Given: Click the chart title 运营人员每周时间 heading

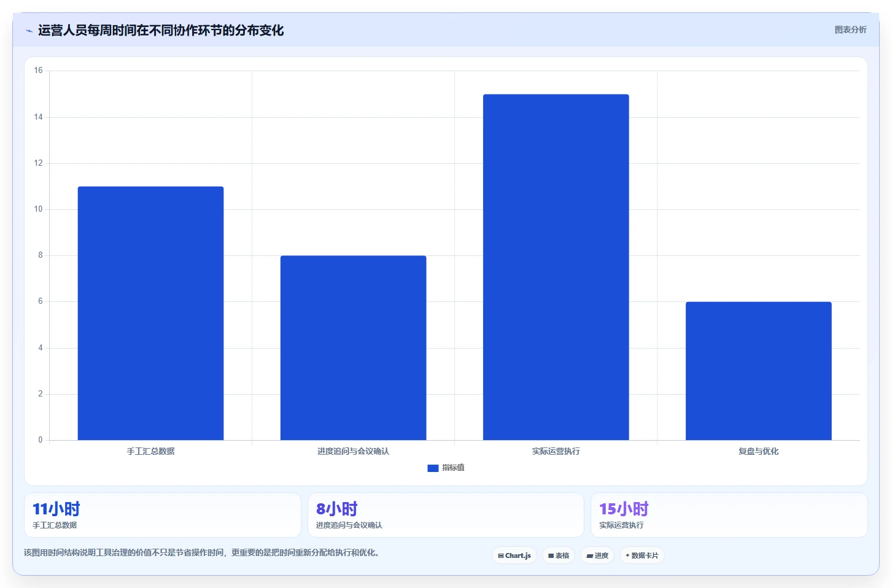Looking at the screenshot, I should 161,31.
